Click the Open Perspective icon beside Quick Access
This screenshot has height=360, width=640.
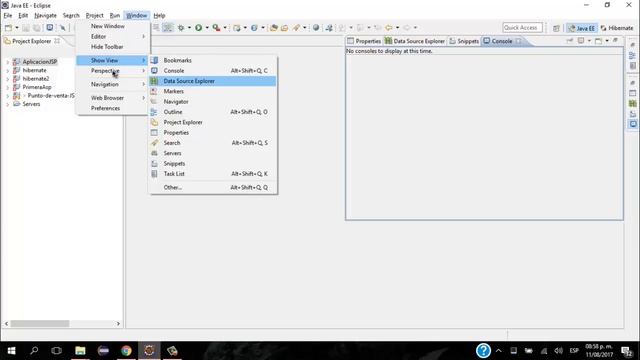click(556, 28)
